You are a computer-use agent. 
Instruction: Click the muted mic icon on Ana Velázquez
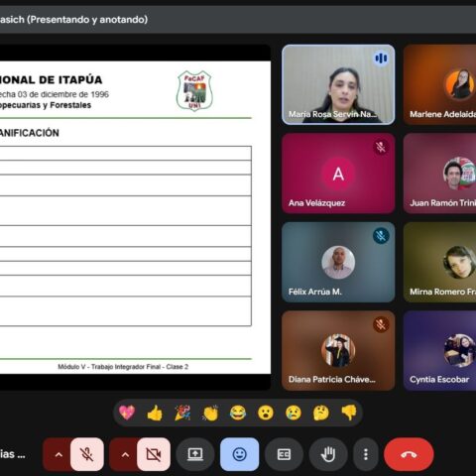point(381,147)
